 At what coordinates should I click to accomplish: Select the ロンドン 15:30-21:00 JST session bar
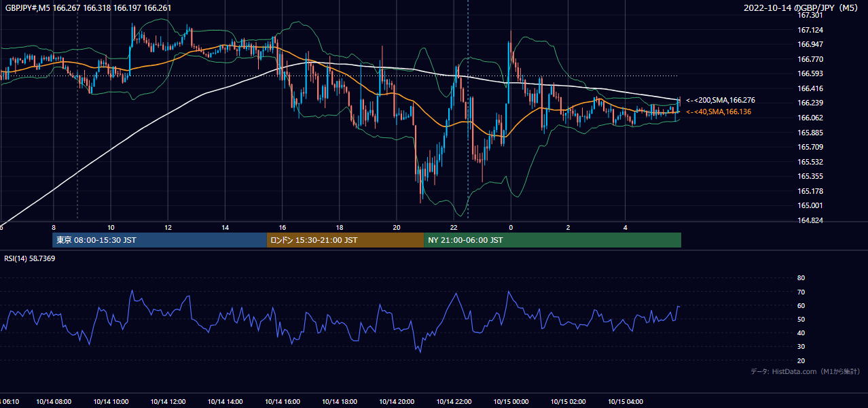[x=345, y=240]
